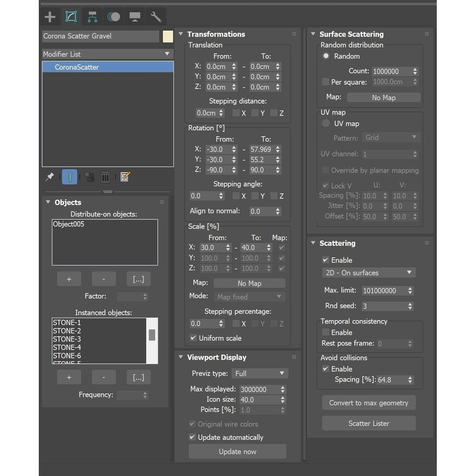Toggle Show End Result icon
This screenshot has height=476, width=476.
coord(70,177)
